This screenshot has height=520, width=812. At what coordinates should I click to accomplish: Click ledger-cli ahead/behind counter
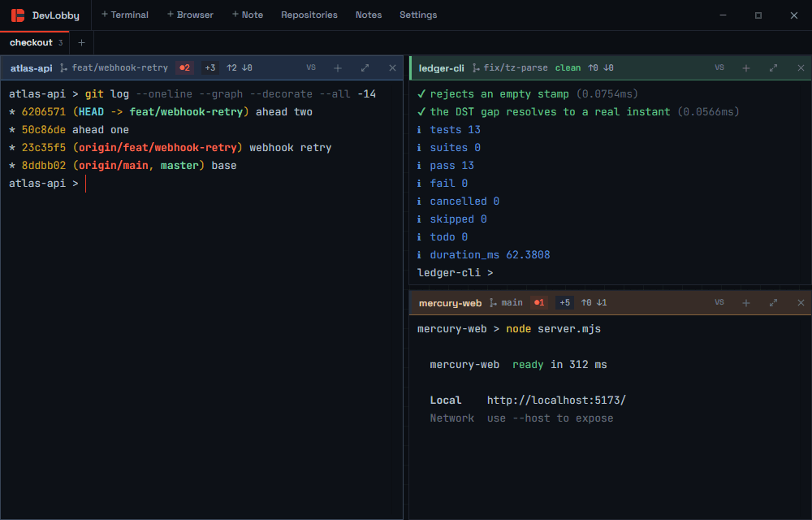[x=601, y=68]
